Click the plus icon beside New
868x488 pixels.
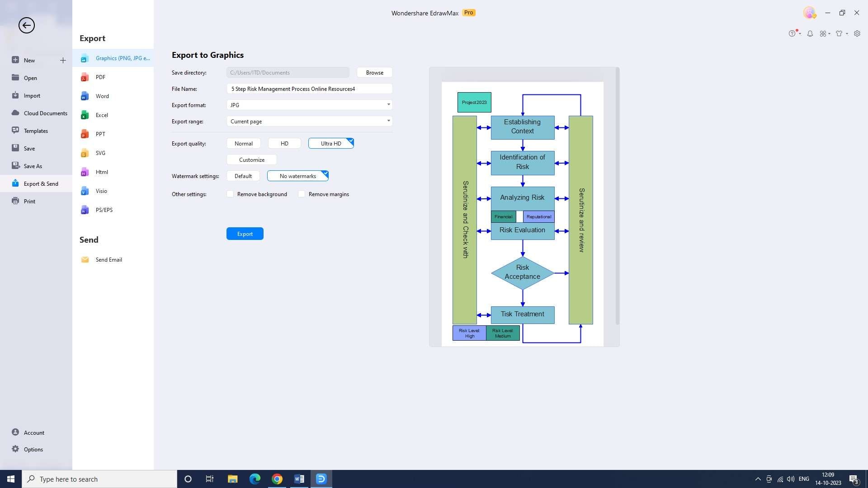[63, 60]
